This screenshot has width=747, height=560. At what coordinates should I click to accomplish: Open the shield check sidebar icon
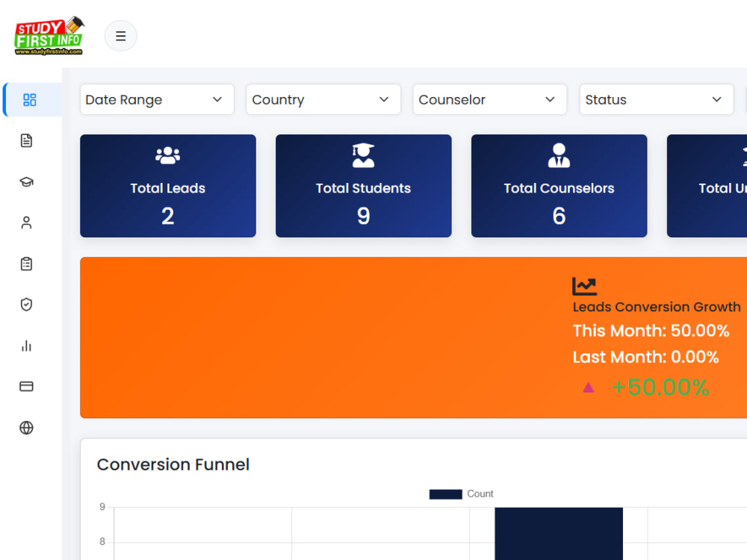pyautogui.click(x=27, y=305)
